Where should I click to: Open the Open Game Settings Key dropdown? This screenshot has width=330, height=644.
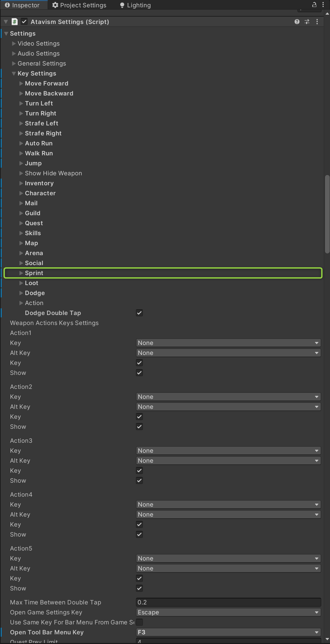[x=228, y=612]
